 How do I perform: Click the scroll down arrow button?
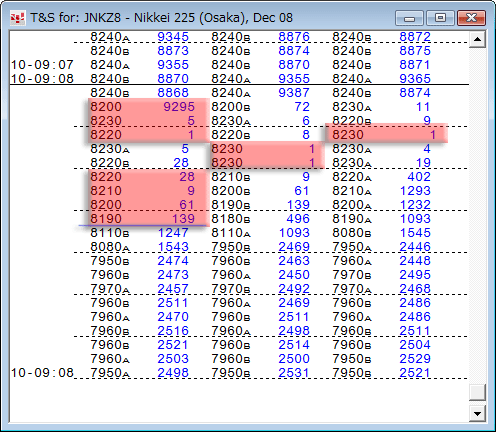pos(477,414)
